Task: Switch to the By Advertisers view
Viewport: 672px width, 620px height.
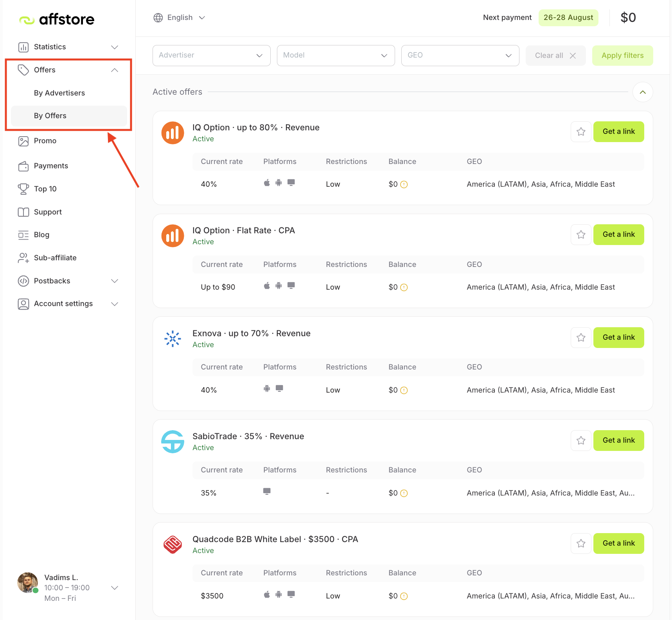Action: 59,93
